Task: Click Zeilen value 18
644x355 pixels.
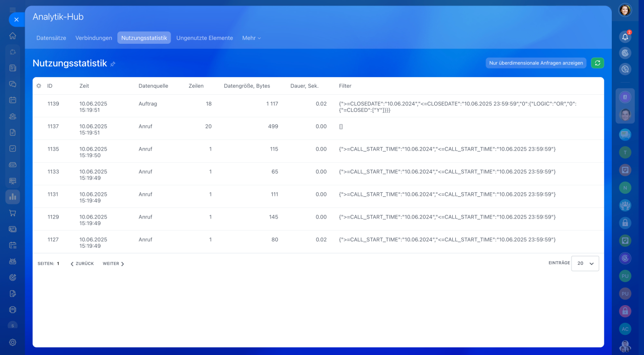Action: [x=209, y=104]
